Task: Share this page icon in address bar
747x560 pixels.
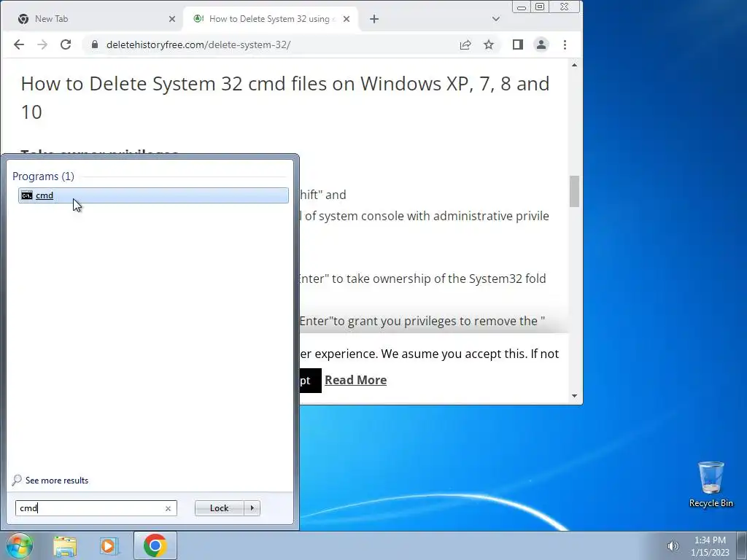Action: (465, 44)
